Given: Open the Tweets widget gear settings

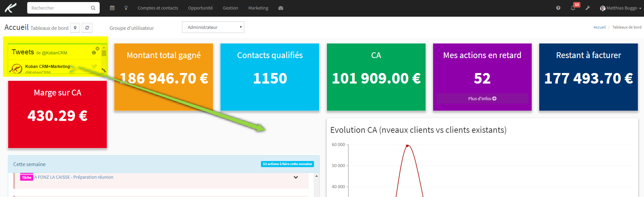Looking at the screenshot, I should (97, 49).
